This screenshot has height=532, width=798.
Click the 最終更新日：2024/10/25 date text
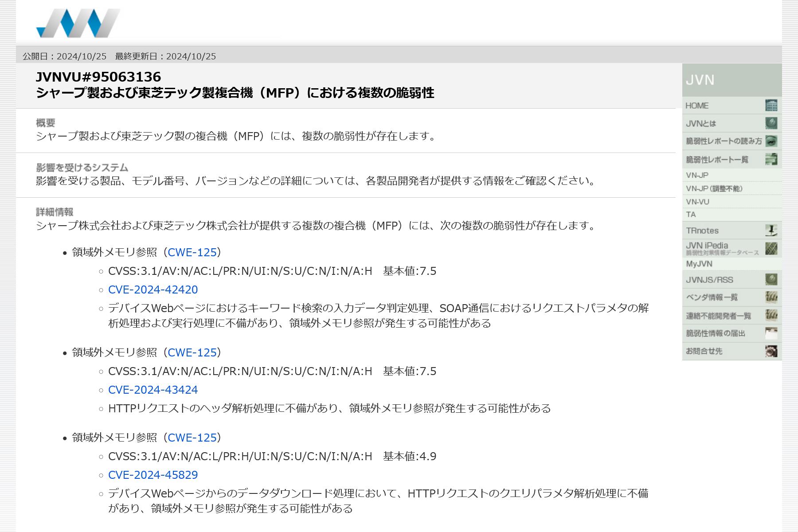tap(165, 56)
